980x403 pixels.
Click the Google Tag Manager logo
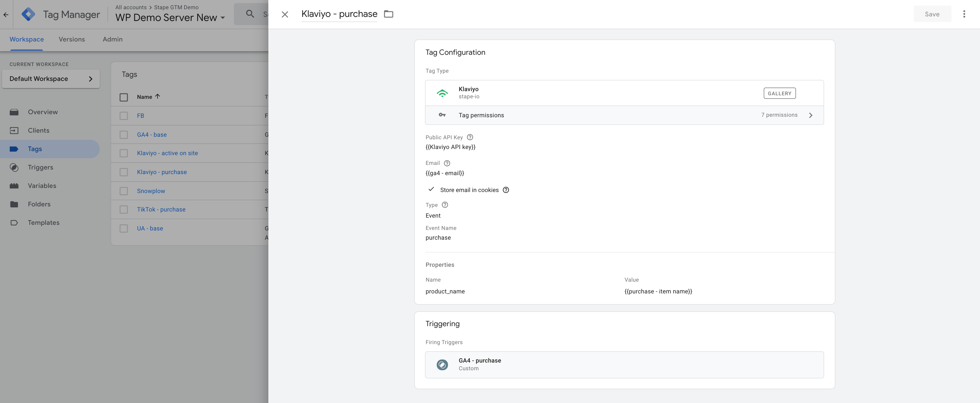28,14
